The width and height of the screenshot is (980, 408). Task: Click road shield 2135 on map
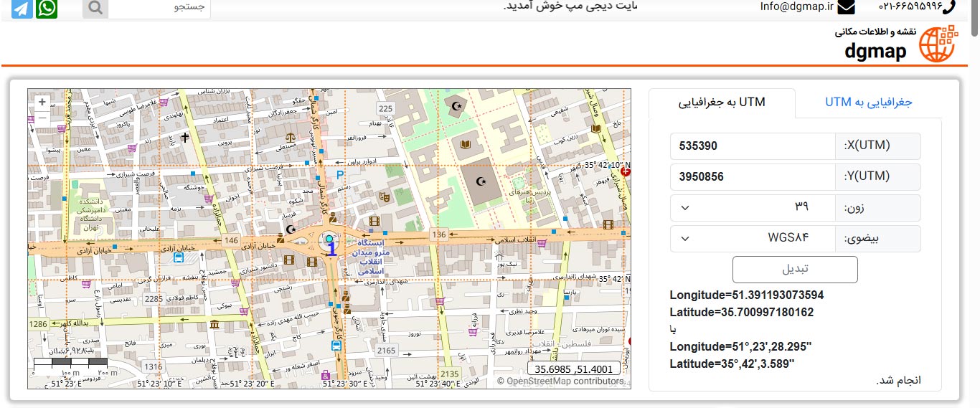pos(450,374)
